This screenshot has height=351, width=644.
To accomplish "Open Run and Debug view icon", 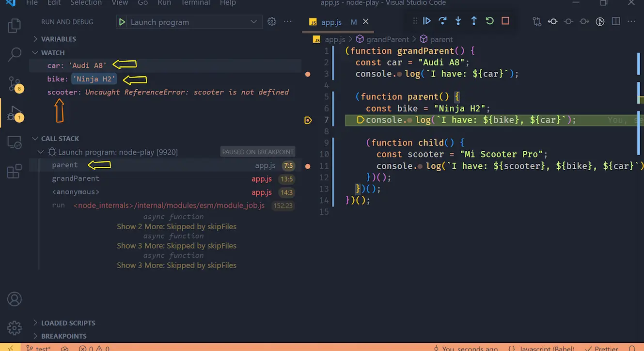I will click(x=15, y=113).
